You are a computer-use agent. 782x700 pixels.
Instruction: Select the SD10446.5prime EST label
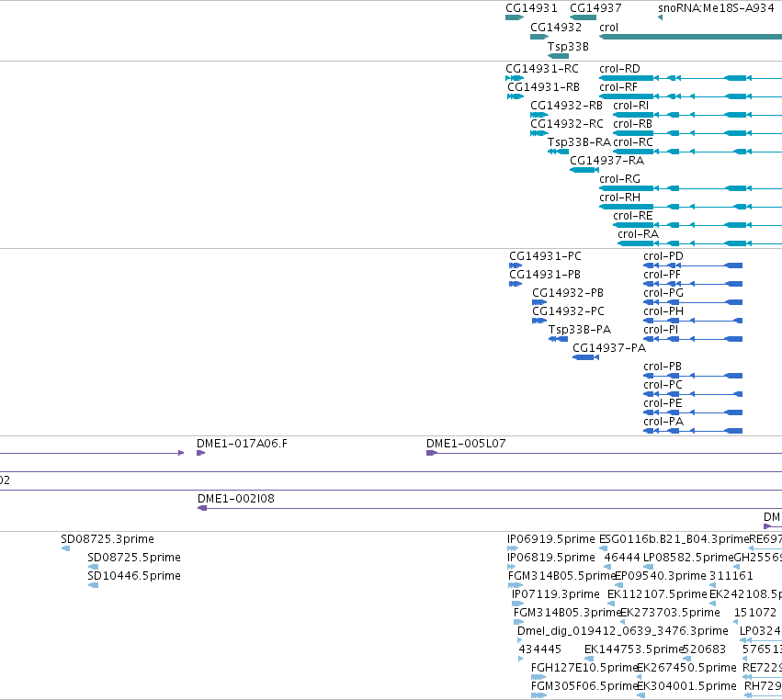(134, 576)
